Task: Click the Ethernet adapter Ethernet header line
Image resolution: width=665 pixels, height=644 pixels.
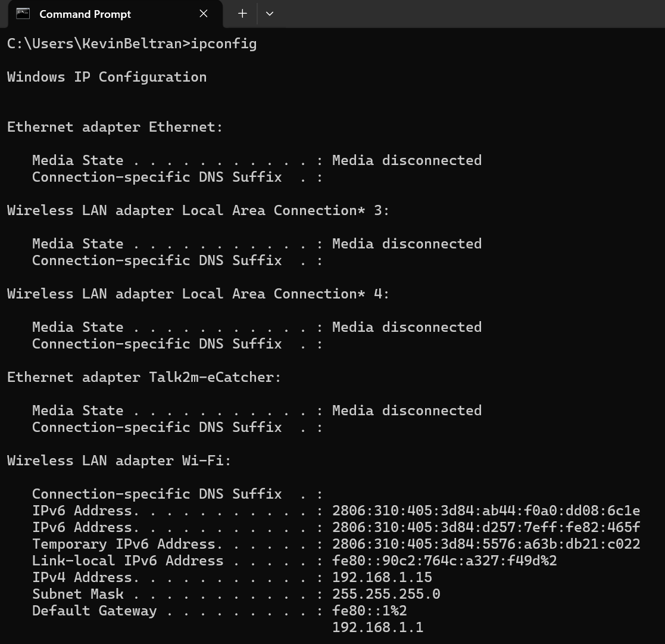Action: tap(115, 127)
